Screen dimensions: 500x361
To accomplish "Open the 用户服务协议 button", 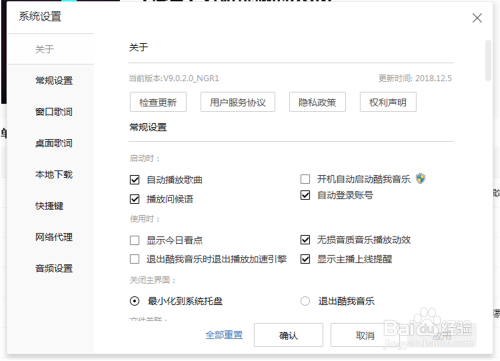I will (238, 102).
